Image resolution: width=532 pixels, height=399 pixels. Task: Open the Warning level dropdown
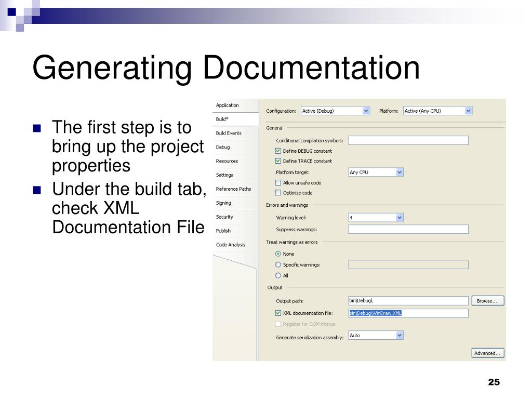(x=376, y=218)
